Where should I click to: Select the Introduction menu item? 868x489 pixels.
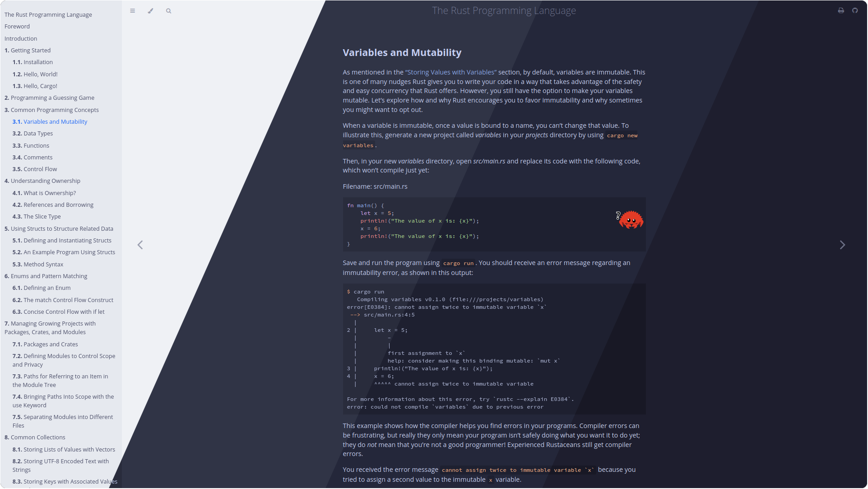[x=20, y=38]
